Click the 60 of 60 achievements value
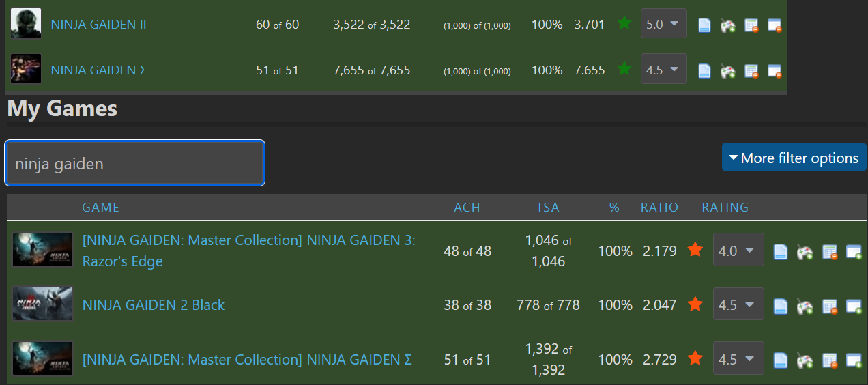 pyautogui.click(x=277, y=25)
